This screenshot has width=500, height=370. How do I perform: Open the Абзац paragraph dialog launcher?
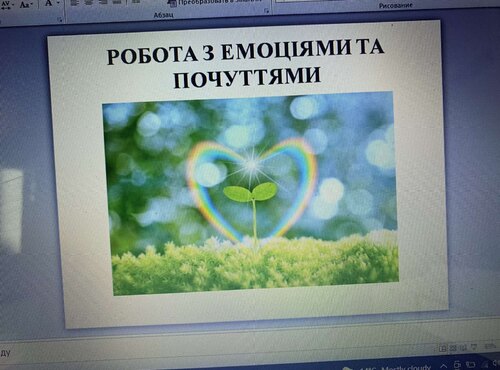267,11
